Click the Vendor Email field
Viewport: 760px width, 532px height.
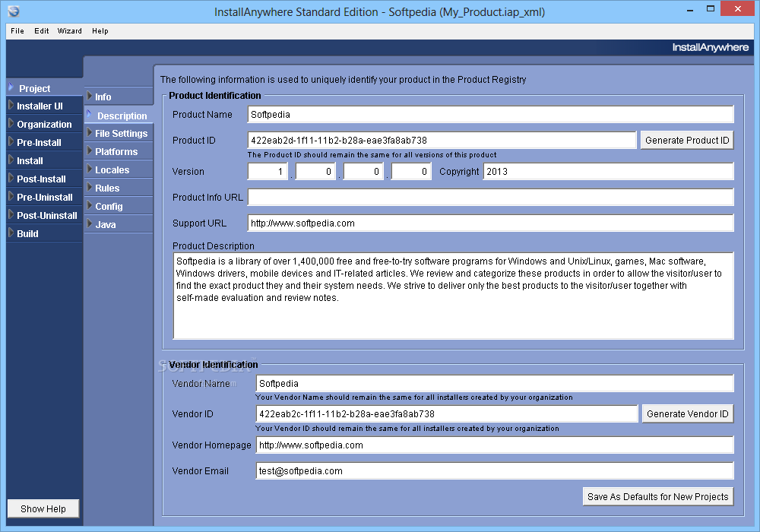(495, 470)
